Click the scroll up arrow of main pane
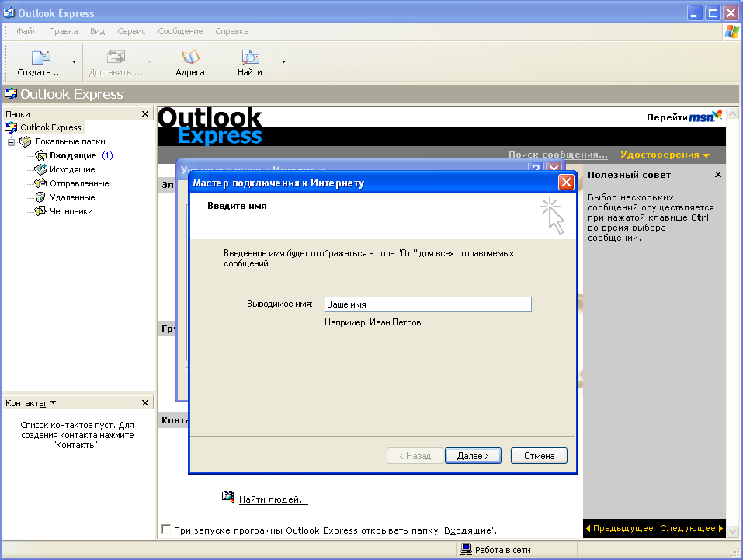 coord(732,114)
